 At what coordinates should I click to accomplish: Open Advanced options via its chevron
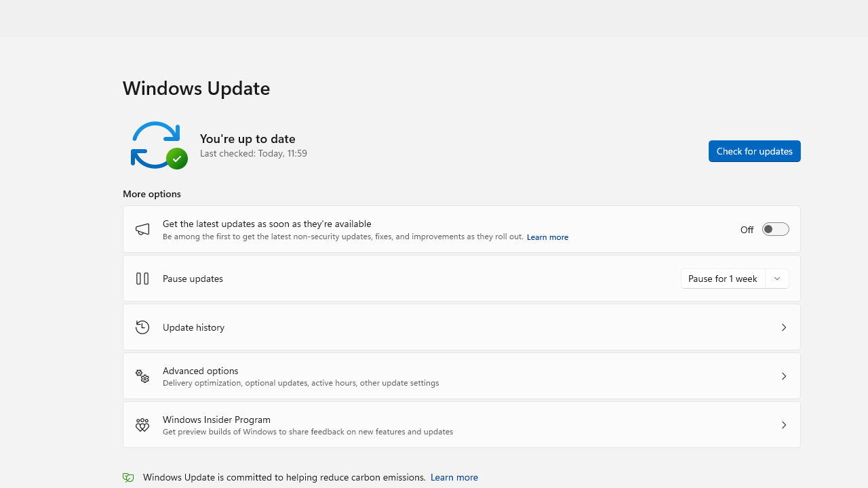[x=783, y=376]
